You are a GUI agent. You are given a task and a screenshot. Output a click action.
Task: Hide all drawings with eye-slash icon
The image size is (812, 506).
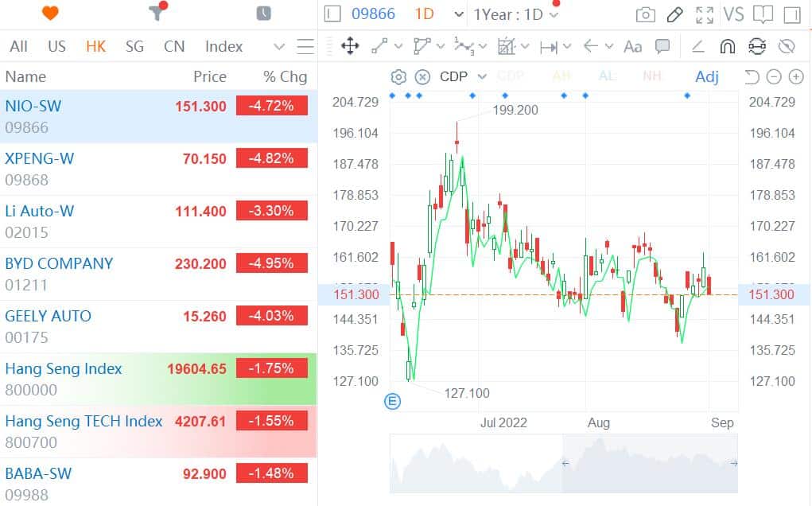[x=787, y=46]
